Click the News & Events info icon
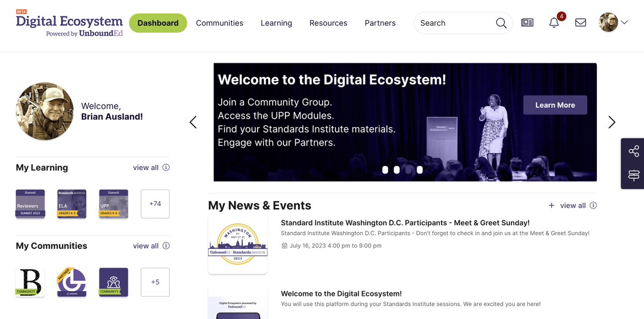This screenshot has width=644, height=319. (593, 205)
